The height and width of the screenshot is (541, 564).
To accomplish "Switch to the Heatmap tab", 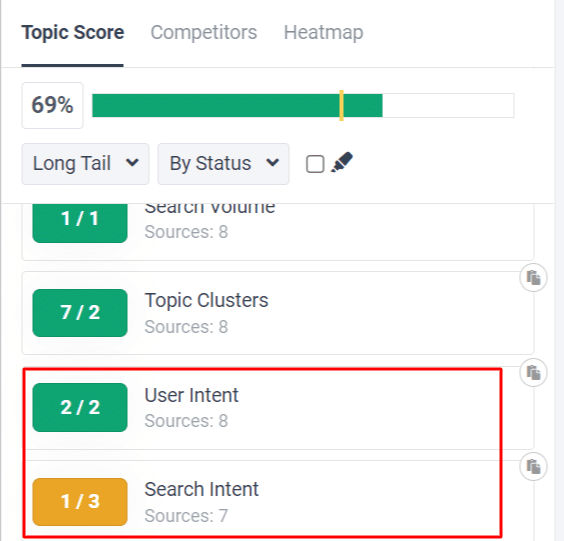I will coord(323,32).
